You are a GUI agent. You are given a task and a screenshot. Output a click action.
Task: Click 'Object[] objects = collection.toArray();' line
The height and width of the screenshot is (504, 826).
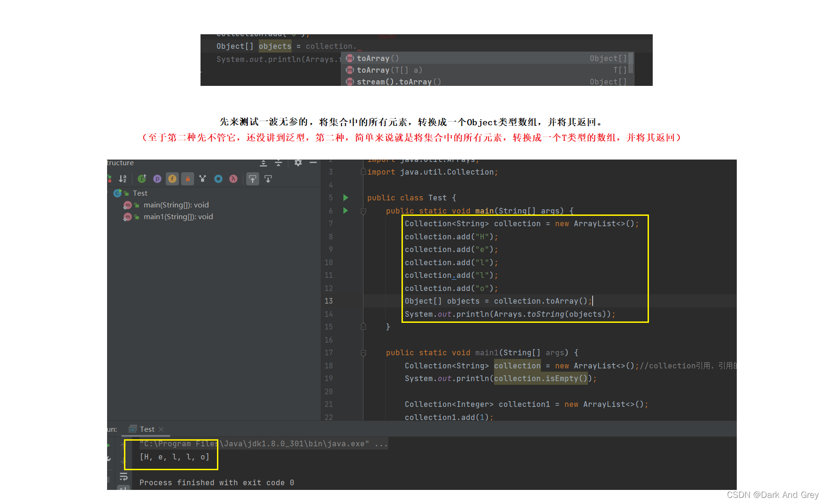pyautogui.click(x=498, y=301)
